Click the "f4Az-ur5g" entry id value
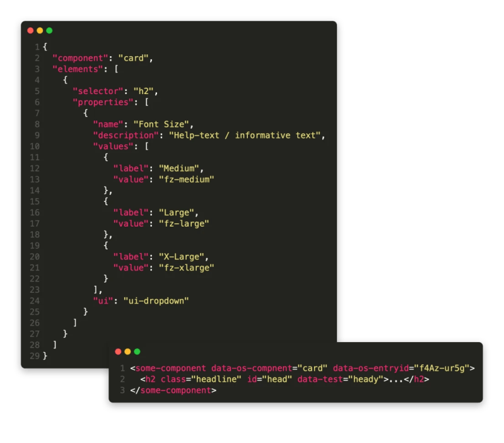 (x=442, y=368)
